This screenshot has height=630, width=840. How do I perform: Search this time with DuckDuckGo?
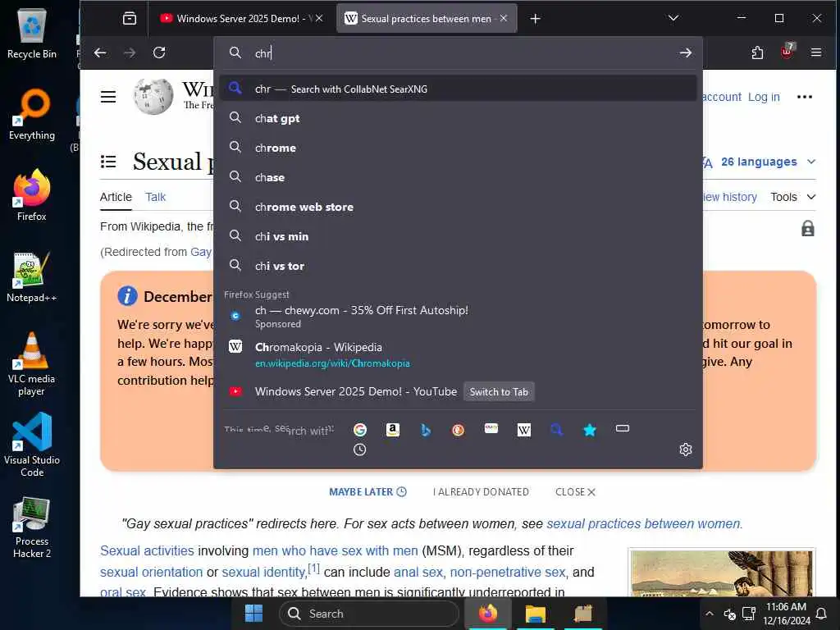coord(458,430)
